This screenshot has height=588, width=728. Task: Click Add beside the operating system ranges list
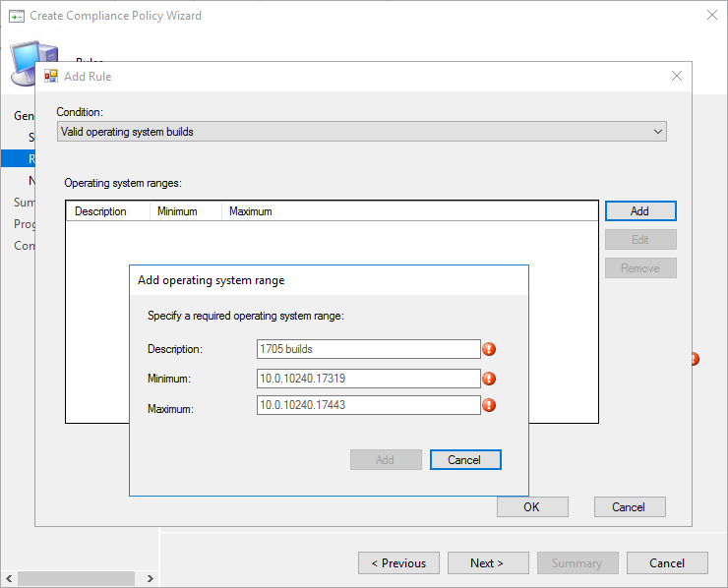click(x=639, y=210)
